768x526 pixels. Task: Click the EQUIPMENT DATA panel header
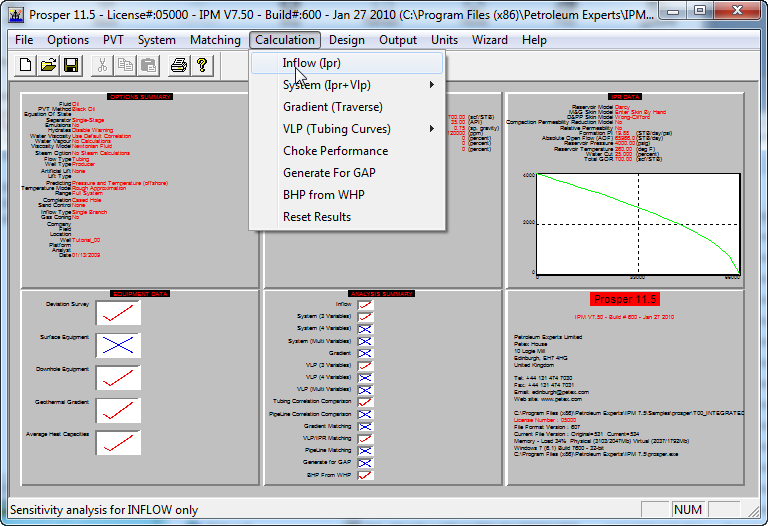[x=140, y=293]
